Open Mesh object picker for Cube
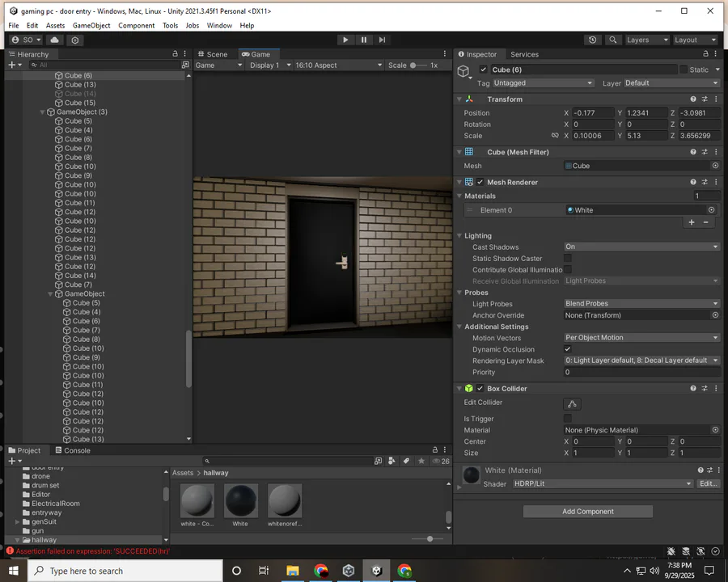 coord(716,166)
